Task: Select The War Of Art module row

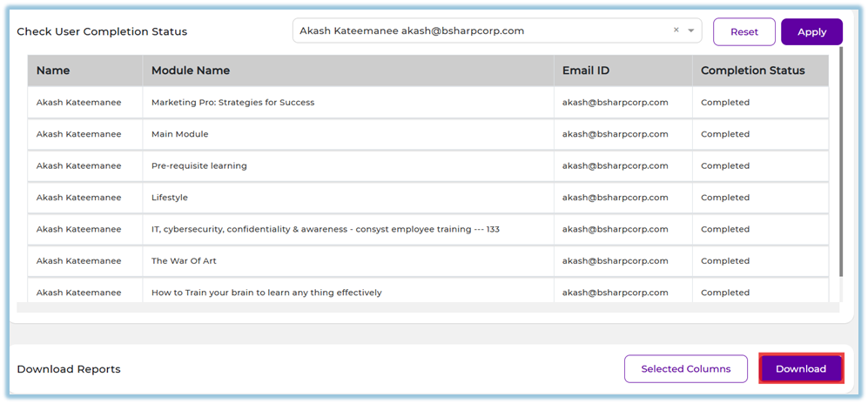Action: [183, 261]
